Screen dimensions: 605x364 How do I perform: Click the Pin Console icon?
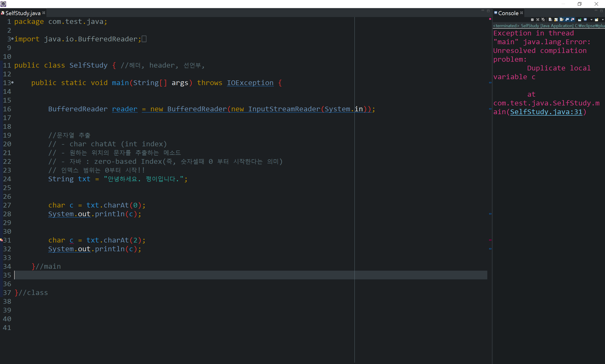[579, 20]
